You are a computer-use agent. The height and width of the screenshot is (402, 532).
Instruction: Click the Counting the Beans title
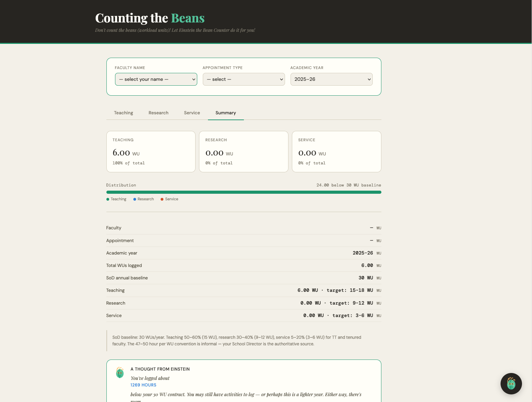click(x=150, y=18)
